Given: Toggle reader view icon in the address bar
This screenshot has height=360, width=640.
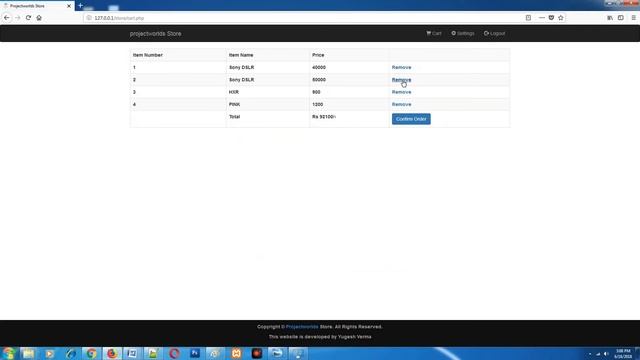Looking at the screenshot, I should (528, 18).
